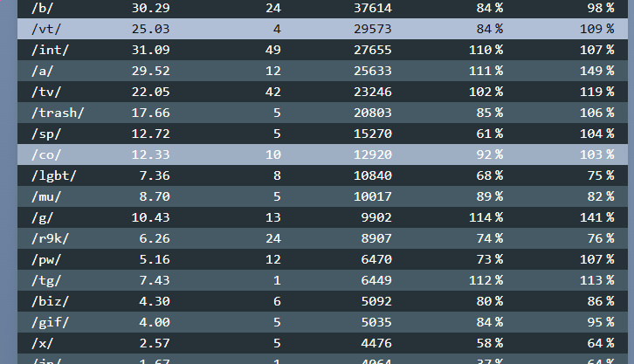Click the 4.30 value in /biz/ row
The width and height of the screenshot is (634, 364).
click(155, 301)
